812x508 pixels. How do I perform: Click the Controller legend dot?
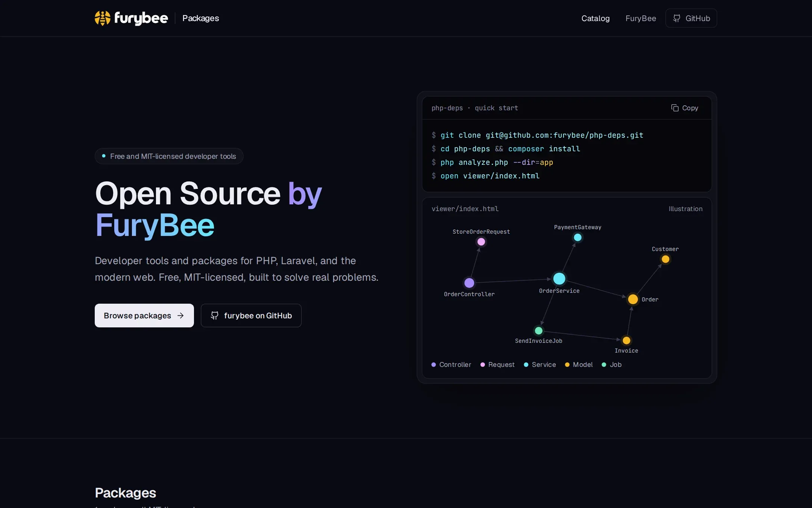[433, 365]
